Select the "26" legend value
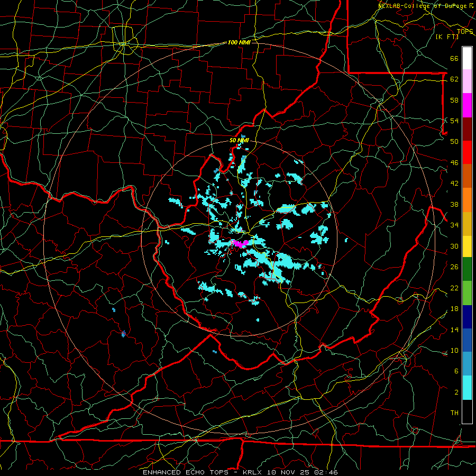The height and width of the screenshot is (476, 476). tap(454, 267)
